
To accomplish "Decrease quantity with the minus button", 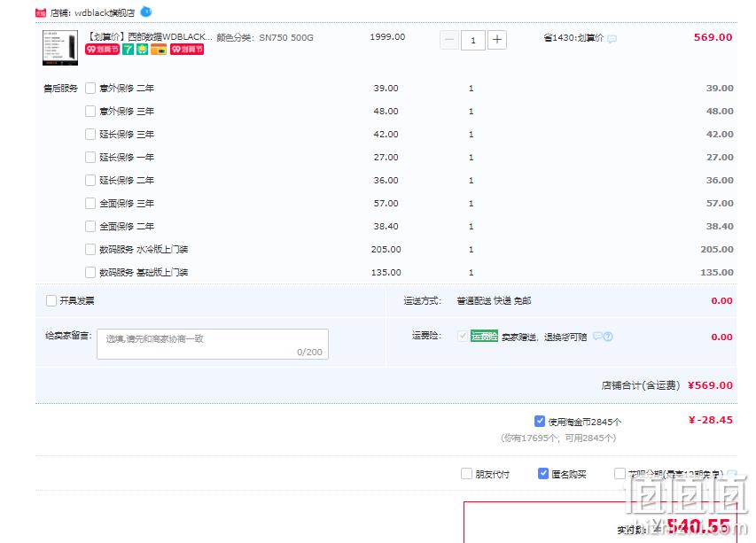I will coord(449,40).
